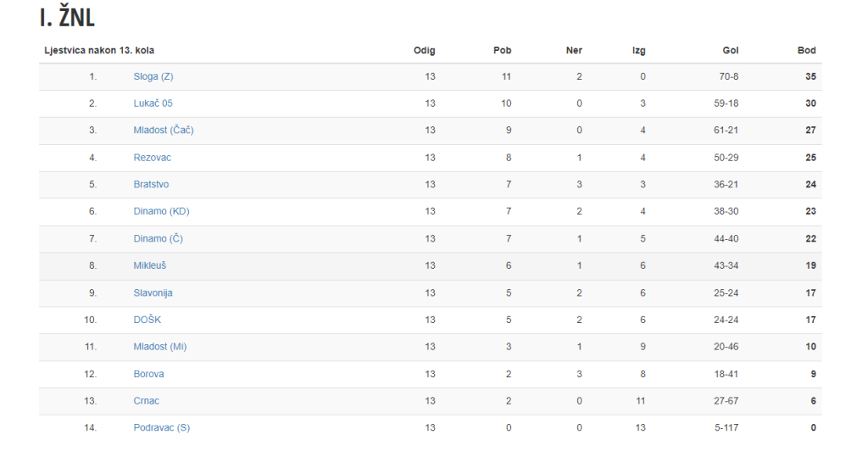The image size is (868, 457).
Task: Select the Rezovac team link
Action: 153,158
